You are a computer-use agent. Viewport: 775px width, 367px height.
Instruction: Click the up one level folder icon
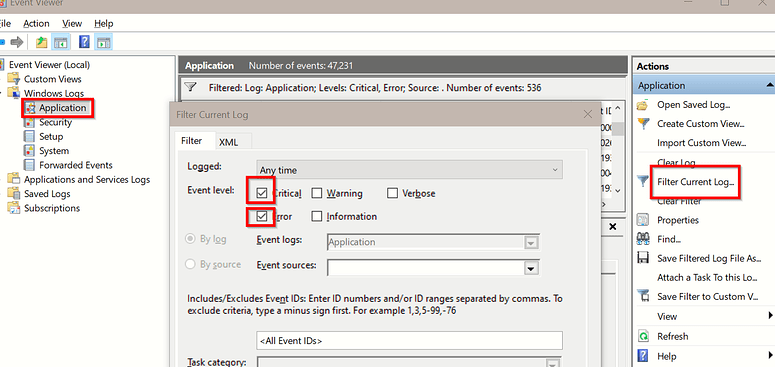(42, 42)
